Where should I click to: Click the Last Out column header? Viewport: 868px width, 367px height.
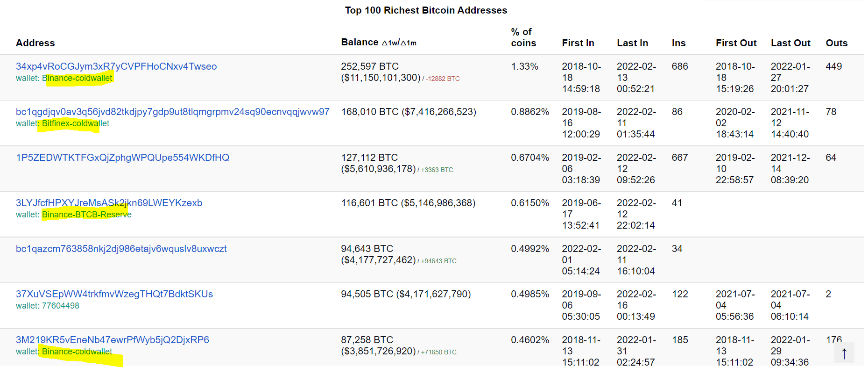coord(790,43)
